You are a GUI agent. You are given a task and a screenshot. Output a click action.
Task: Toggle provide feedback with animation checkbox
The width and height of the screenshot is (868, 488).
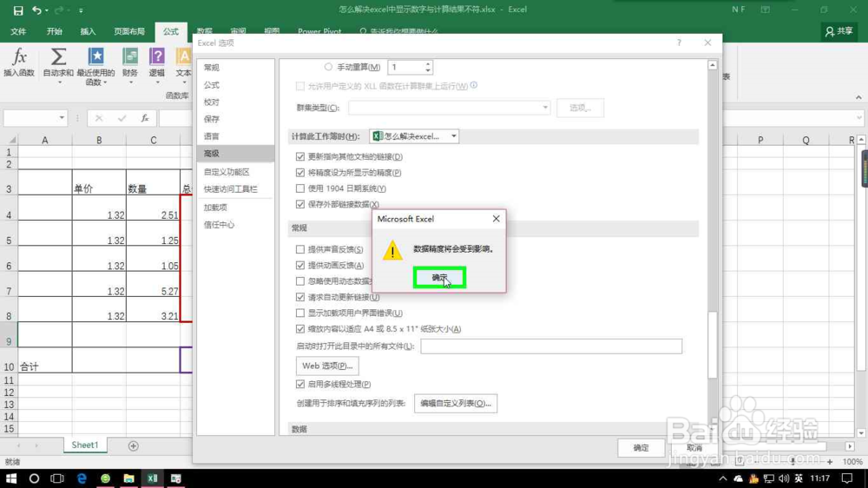tap(300, 266)
